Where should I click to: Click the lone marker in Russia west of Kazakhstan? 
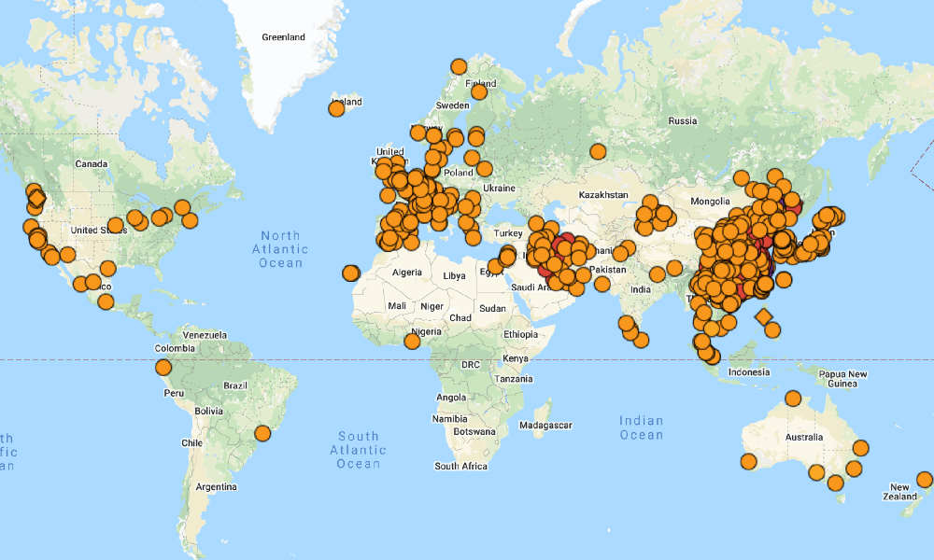(598, 152)
